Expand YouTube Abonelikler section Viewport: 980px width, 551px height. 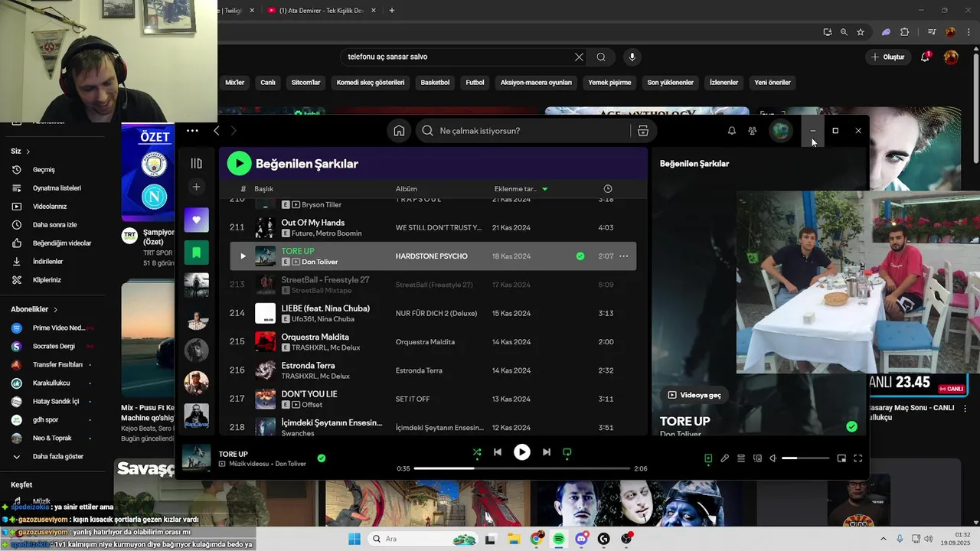coord(34,309)
